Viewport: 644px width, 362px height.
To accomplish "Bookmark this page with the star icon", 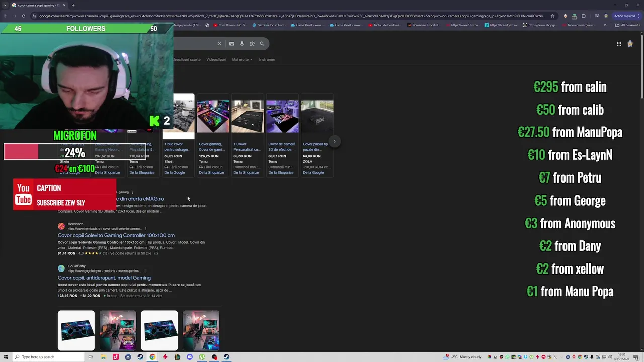I will [x=552, y=16].
